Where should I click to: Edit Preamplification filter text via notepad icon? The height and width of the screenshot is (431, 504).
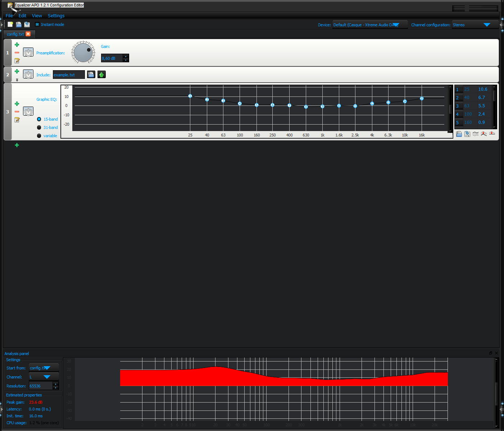17,61
